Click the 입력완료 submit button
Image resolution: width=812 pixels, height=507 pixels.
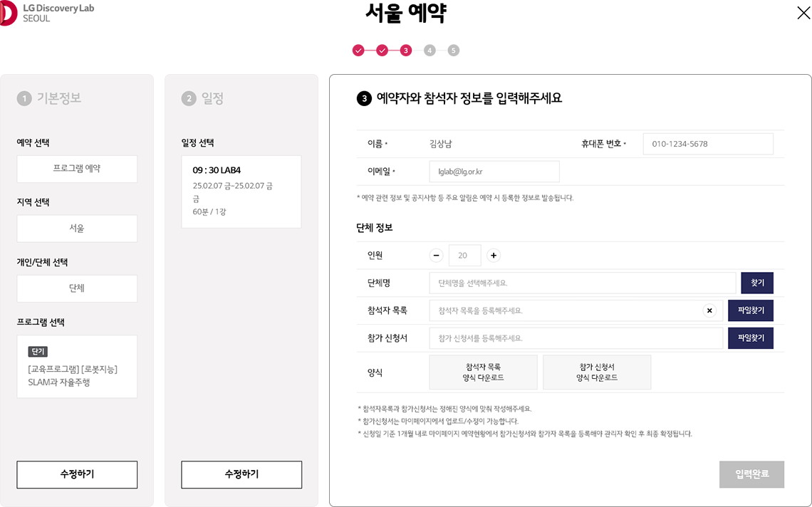tap(752, 474)
